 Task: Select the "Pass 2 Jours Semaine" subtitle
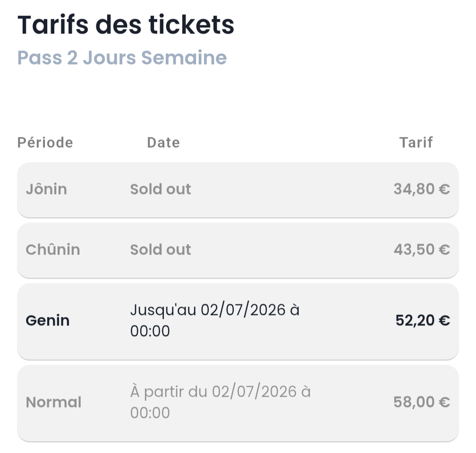click(x=122, y=58)
